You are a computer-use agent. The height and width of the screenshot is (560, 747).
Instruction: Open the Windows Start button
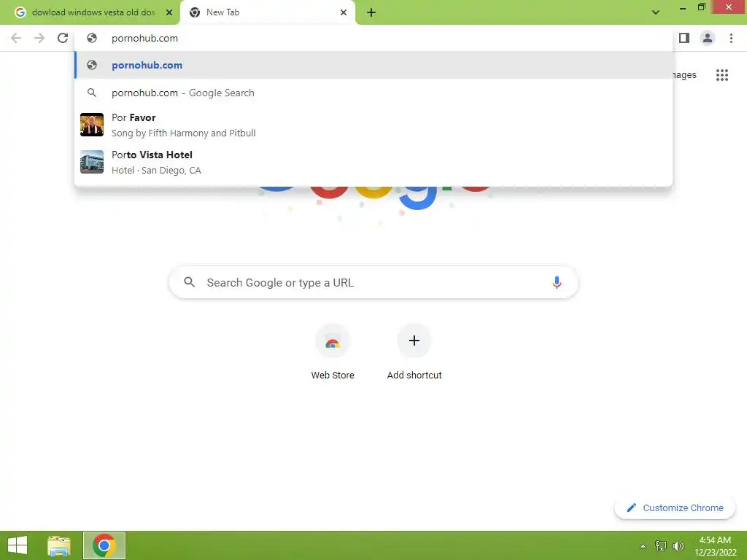coord(18,545)
